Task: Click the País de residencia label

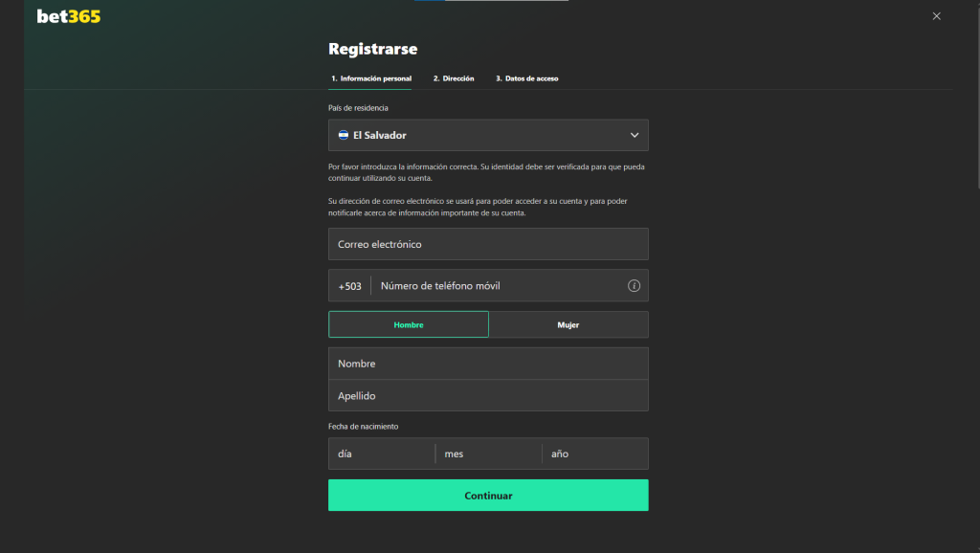Action: coord(358,108)
